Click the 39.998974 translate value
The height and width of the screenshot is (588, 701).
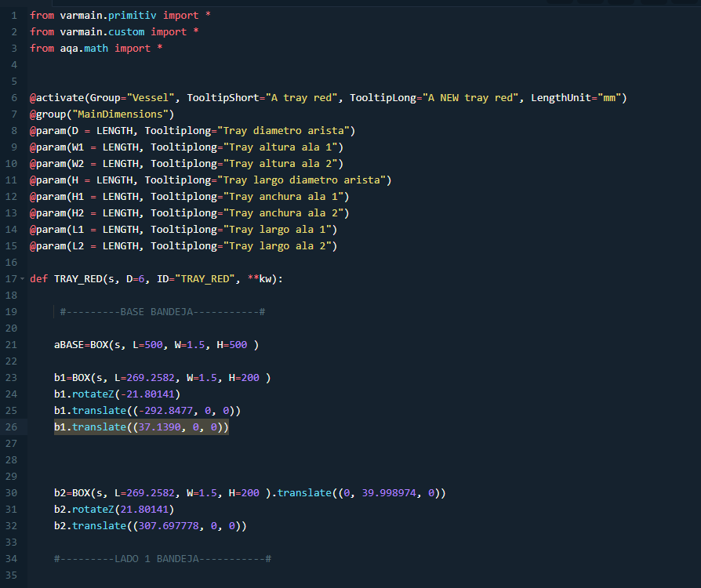click(389, 493)
